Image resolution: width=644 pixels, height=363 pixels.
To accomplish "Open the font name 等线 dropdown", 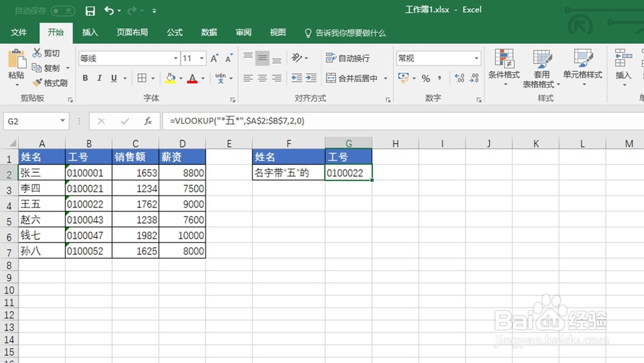I will click(x=175, y=59).
